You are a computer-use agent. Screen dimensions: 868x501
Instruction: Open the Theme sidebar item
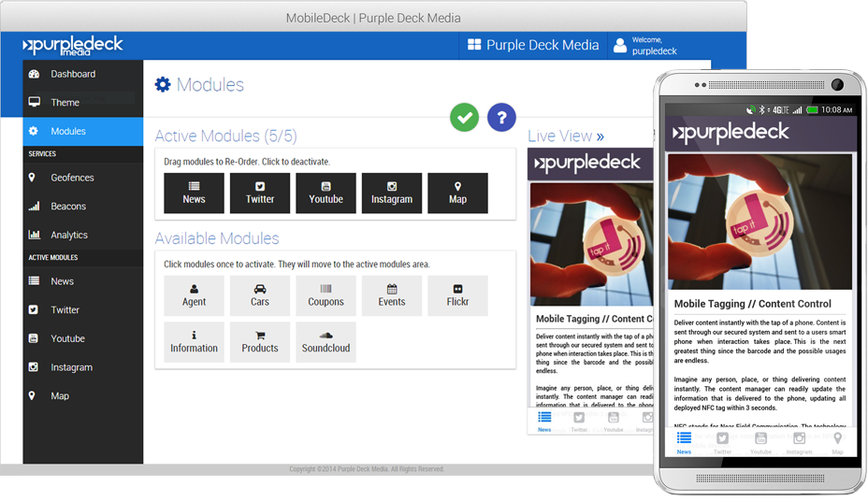(83, 102)
